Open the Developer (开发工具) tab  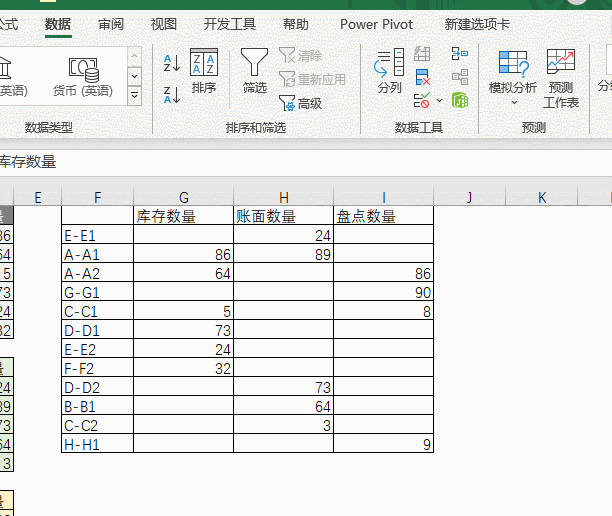click(x=230, y=25)
